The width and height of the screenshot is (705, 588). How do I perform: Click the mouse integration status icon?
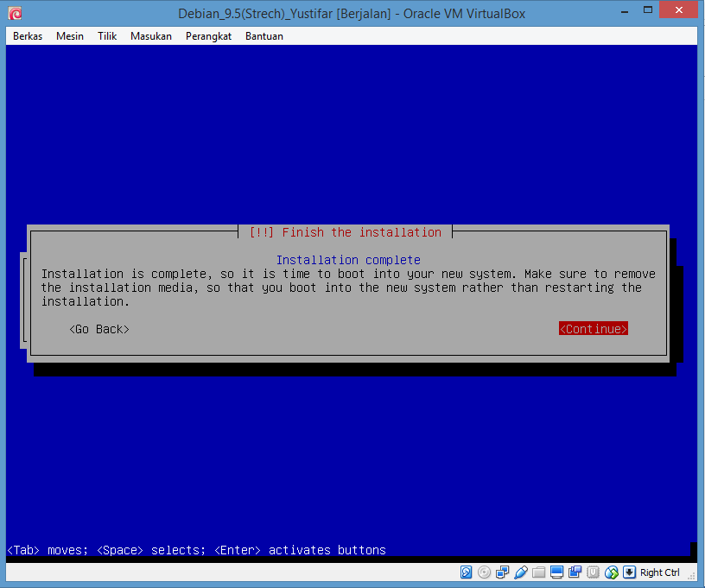[612, 572]
